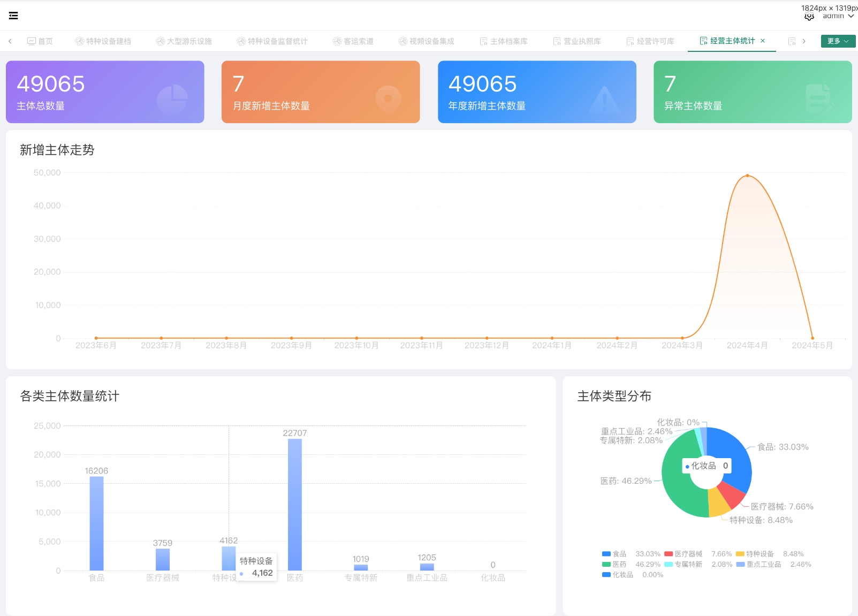Open the 大型游乐设施 tab

tap(184, 41)
